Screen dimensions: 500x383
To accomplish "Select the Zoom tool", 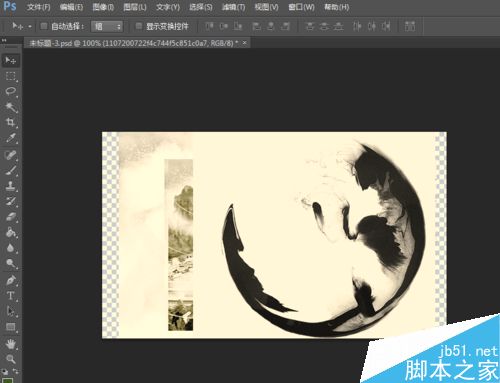I will [x=11, y=359].
